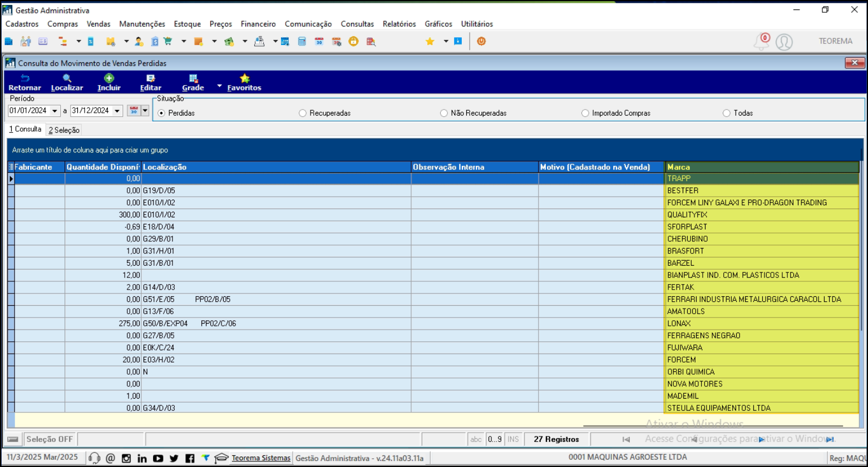Image resolution: width=868 pixels, height=467 pixels.
Task: Click the people icon in main toolbar
Action: (26, 42)
